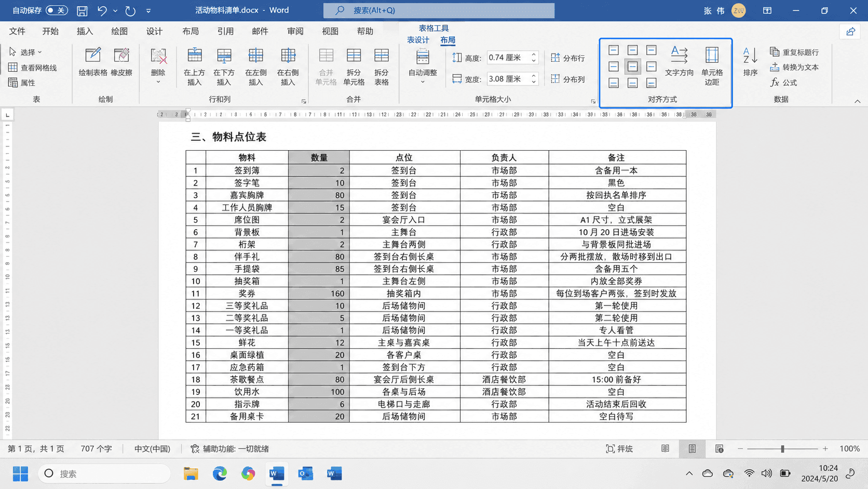Image resolution: width=868 pixels, height=489 pixels.
Task: Show hidden tray icons chevron
Action: click(x=689, y=473)
